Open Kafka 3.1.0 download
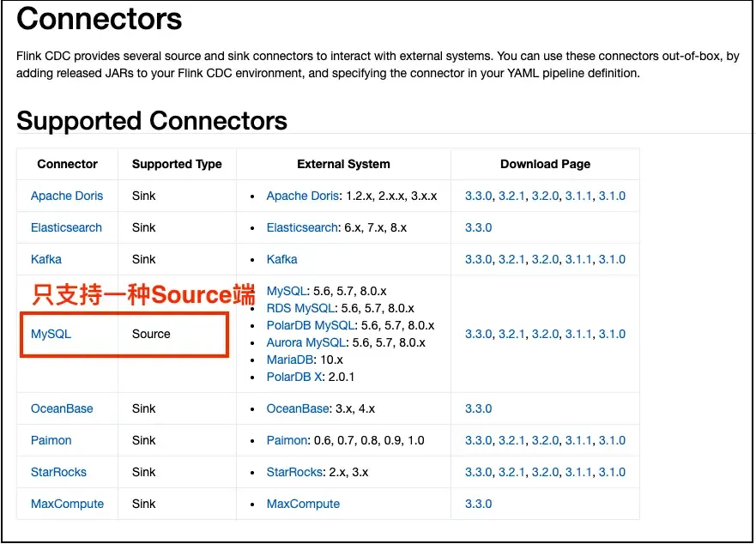The image size is (756, 544). click(612, 259)
